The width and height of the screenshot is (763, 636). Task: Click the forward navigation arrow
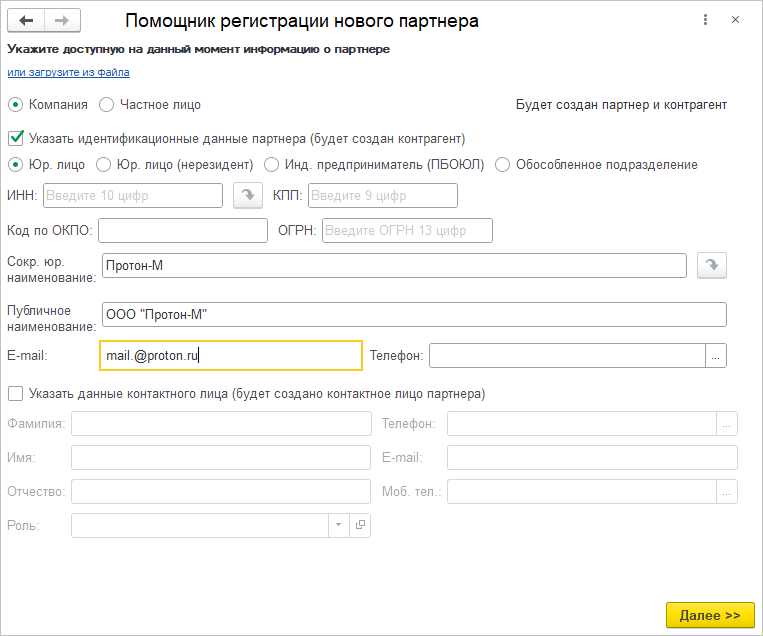63,21
